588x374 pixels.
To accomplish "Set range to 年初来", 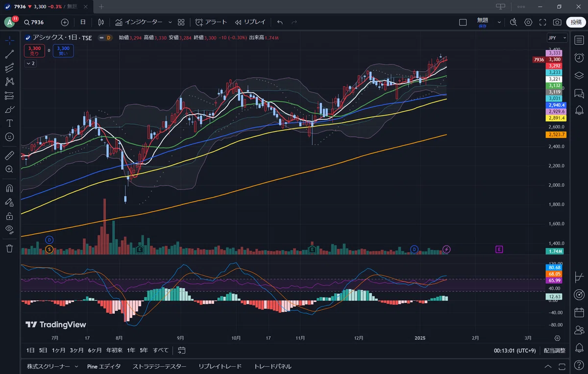I will coord(114,350).
